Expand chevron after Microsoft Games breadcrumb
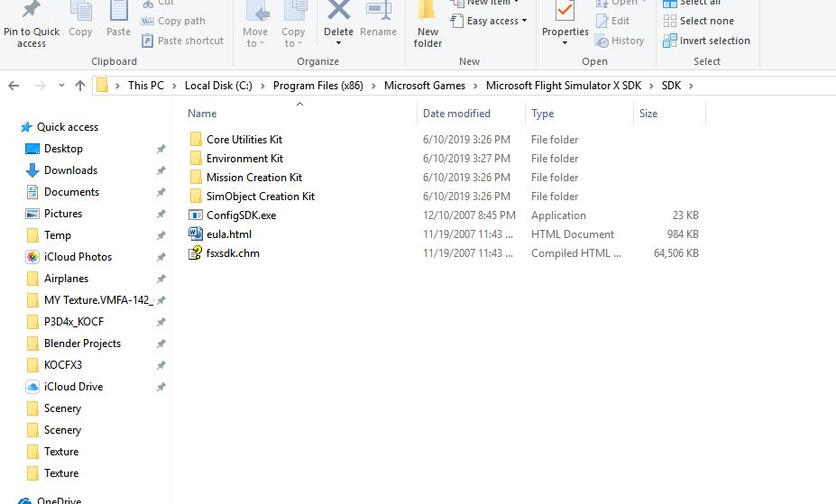The image size is (836, 504). [475, 86]
